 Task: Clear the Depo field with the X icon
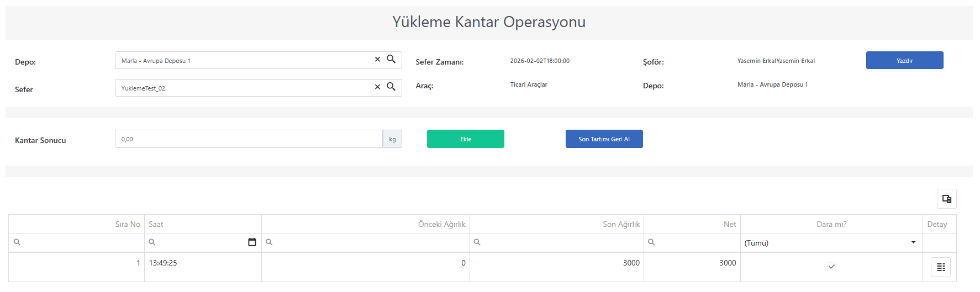pyautogui.click(x=377, y=60)
